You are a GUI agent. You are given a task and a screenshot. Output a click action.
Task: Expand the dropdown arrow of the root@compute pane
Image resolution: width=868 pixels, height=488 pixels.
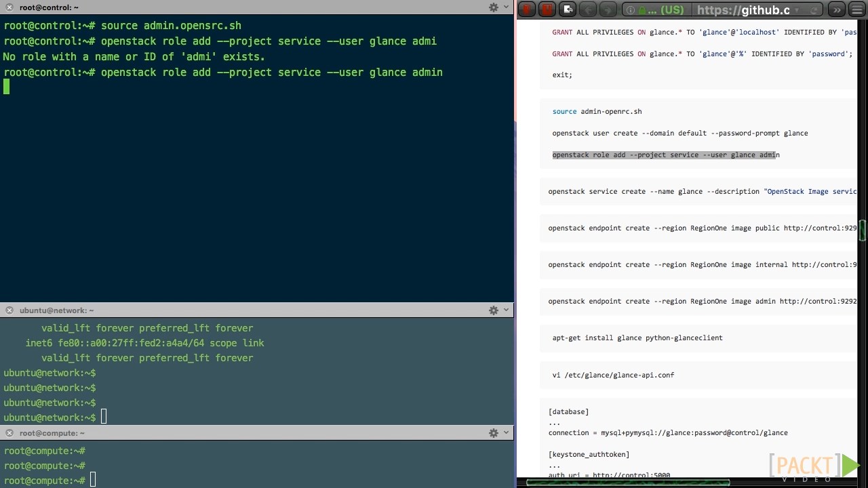(506, 433)
